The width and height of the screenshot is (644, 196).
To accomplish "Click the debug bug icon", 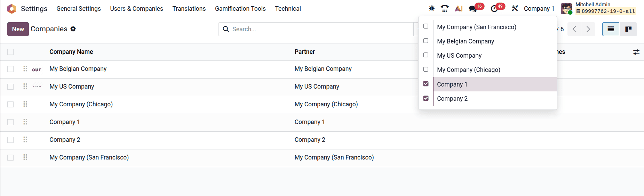I will tap(432, 8).
